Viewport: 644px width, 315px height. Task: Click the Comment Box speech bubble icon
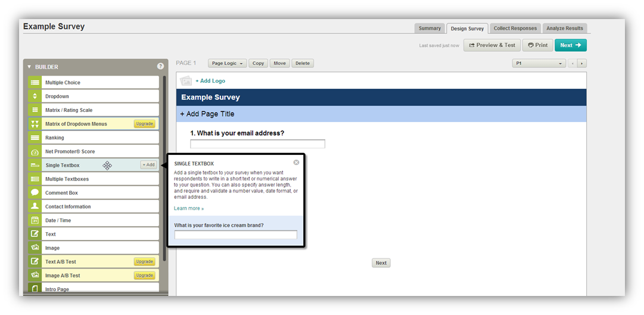[35, 192]
